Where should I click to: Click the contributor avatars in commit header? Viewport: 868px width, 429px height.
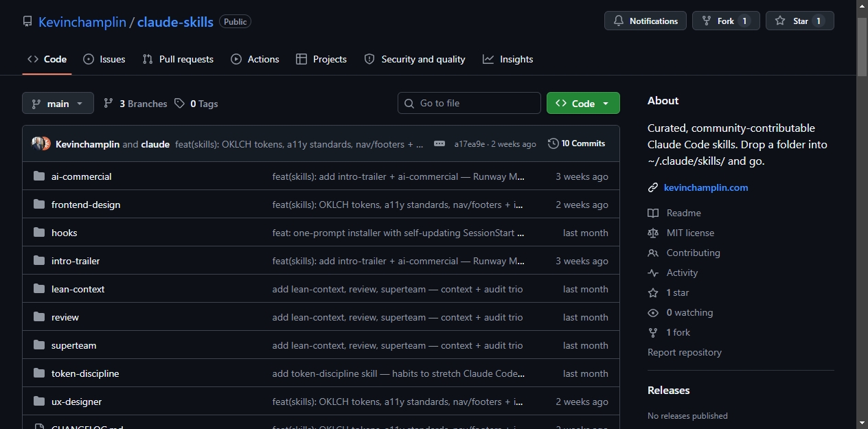coord(41,143)
